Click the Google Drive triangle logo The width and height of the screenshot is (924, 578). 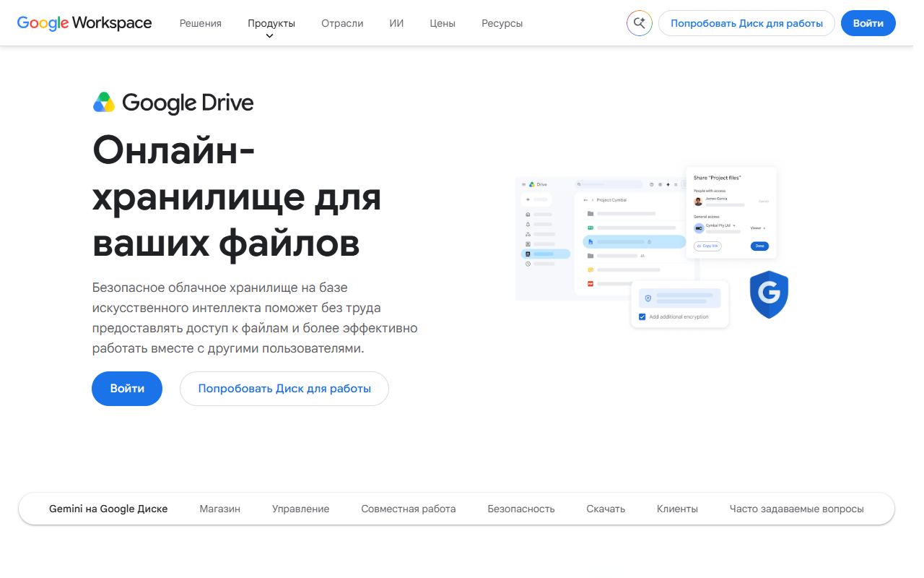point(104,103)
